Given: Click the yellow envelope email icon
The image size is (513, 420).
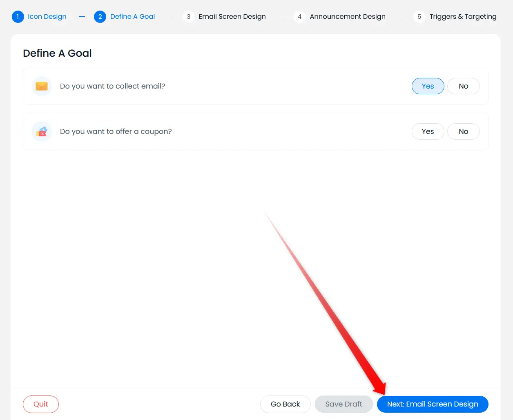Looking at the screenshot, I should click(x=42, y=86).
